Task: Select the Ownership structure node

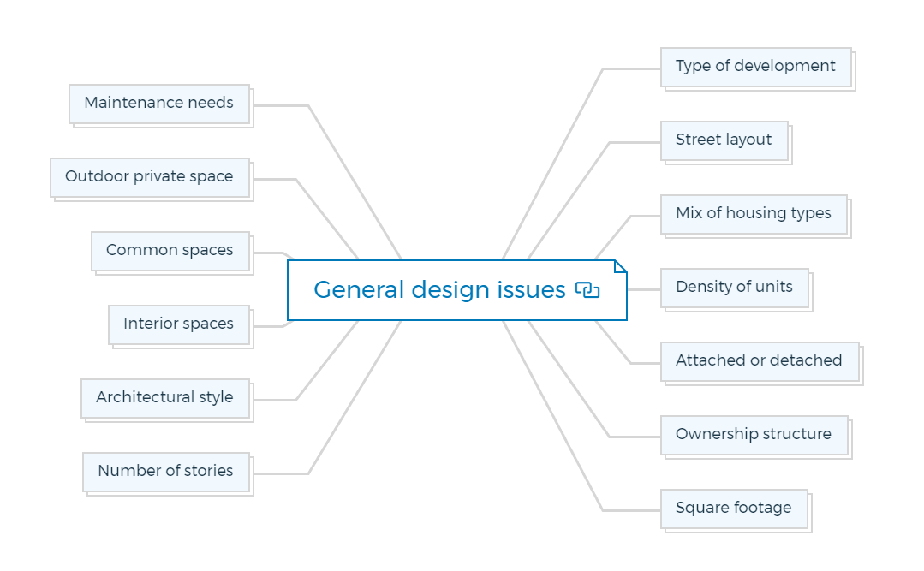Action: pyautogui.click(x=754, y=436)
